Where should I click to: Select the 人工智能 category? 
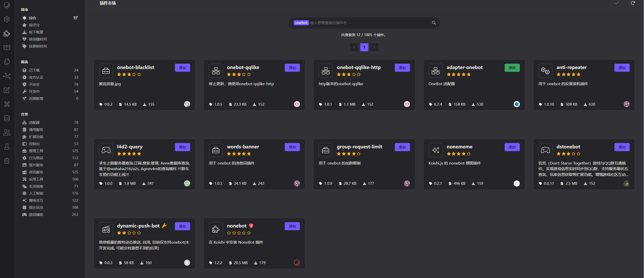36,193
